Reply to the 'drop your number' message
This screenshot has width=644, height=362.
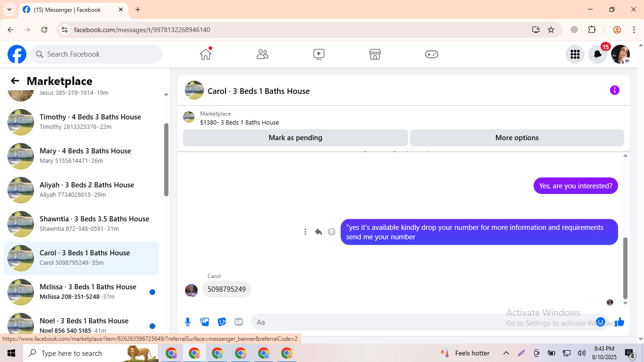pyautogui.click(x=318, y=232)
